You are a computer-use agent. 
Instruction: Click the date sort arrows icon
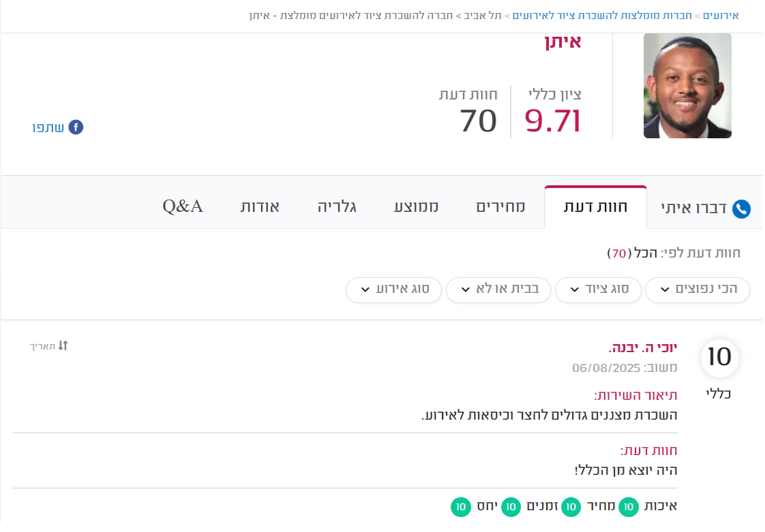point(63,346)
